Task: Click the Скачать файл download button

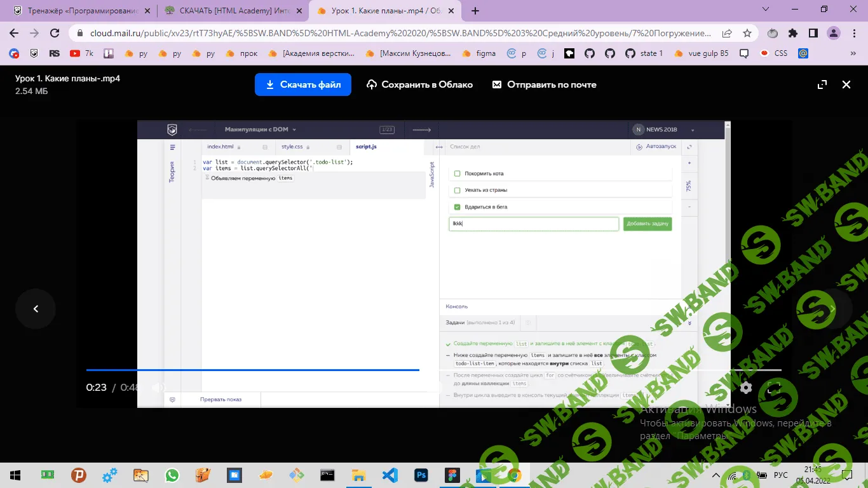Action: click(303, 85)
